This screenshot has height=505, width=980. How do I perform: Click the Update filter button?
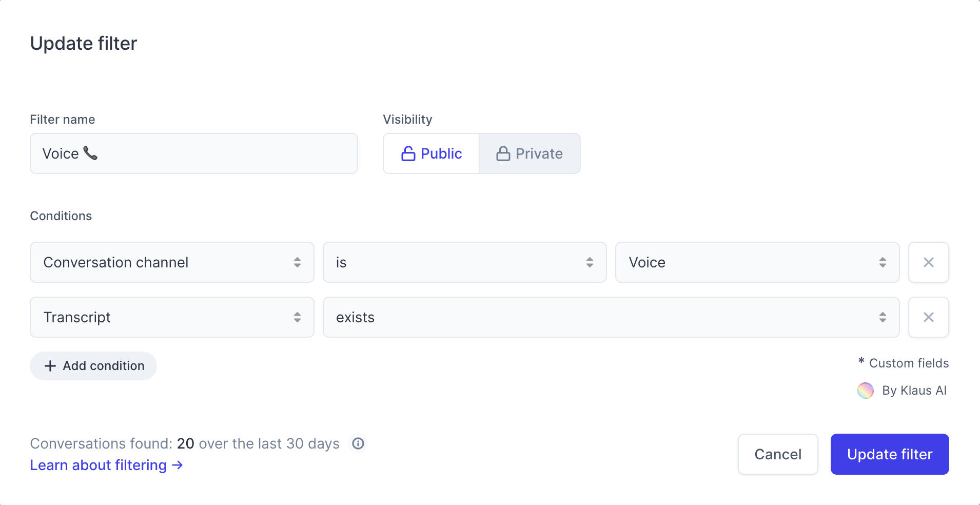tap(890, 454)
